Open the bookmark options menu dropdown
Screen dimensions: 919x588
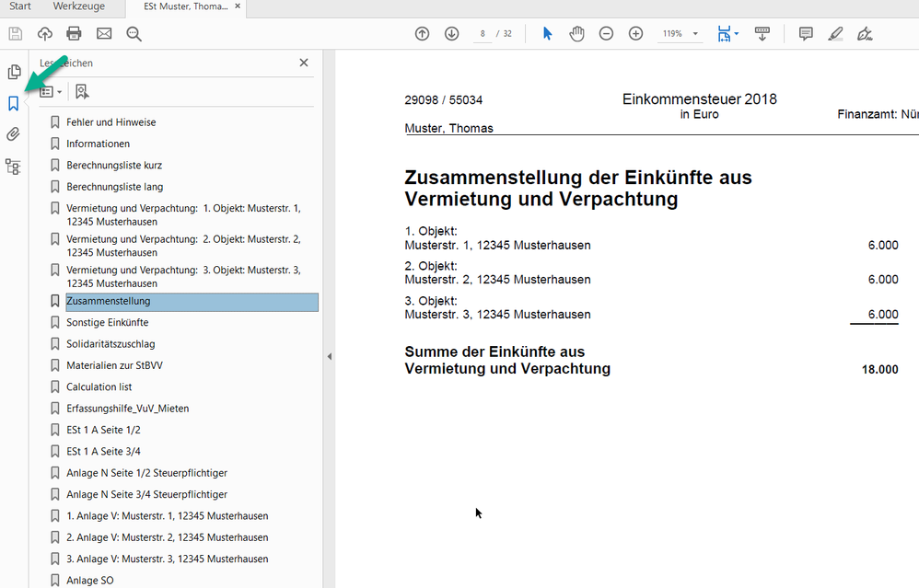(x=51, y=92)
